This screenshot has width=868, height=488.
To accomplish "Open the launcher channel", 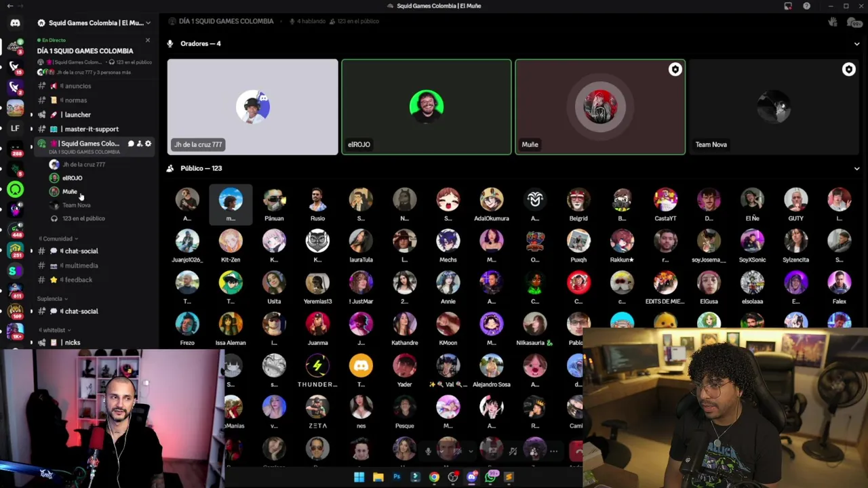I will (x=95, y=115).
